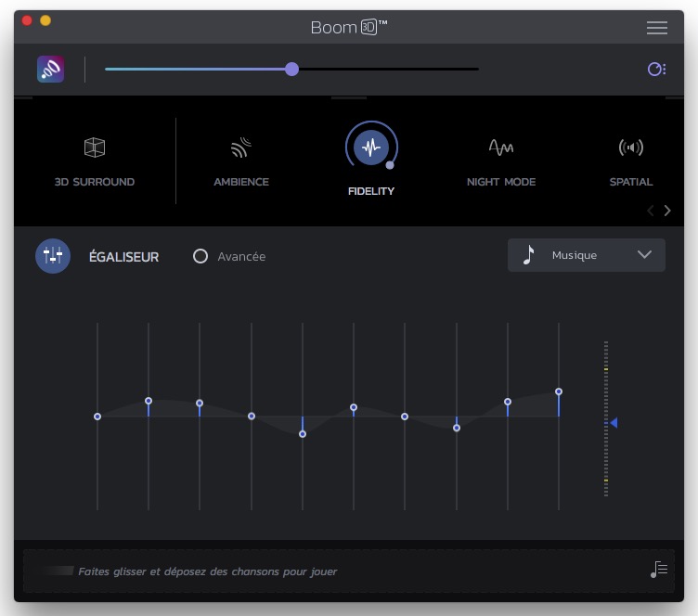Click the seventh equalizer band handle
Screen dimensions: 698x616
(x=404, y=417)
